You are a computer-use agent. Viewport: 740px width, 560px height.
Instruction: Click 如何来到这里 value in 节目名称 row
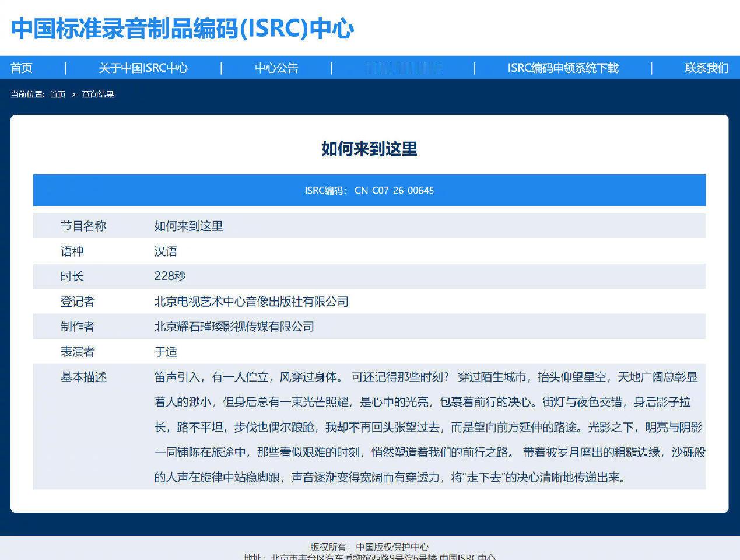[x=188, y=226]
